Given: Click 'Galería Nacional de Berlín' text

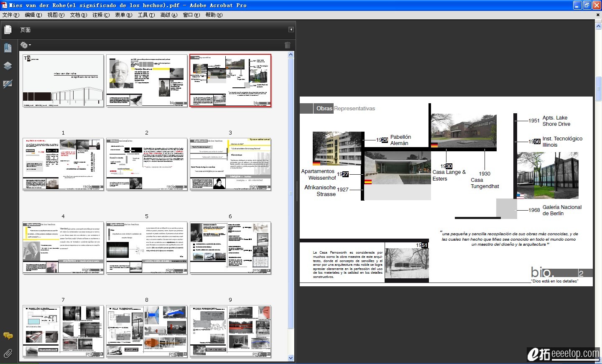Looking at the screenshot, I should pyautogui.click(x=562, y=210).
